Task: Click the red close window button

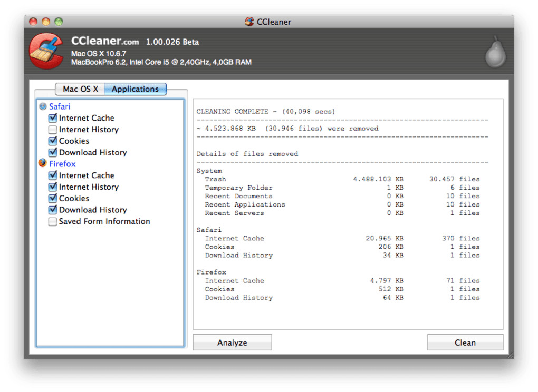Action: pyautogui.click(x=33, y=22)
